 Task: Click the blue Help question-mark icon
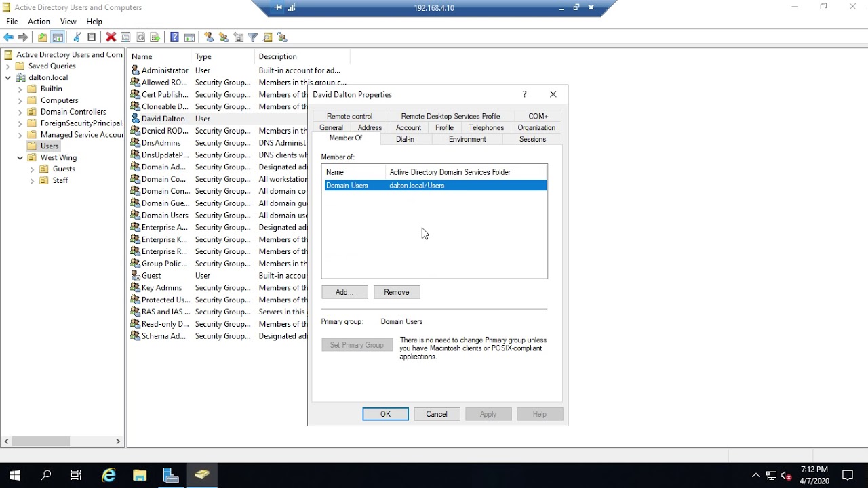coord(174,37)
